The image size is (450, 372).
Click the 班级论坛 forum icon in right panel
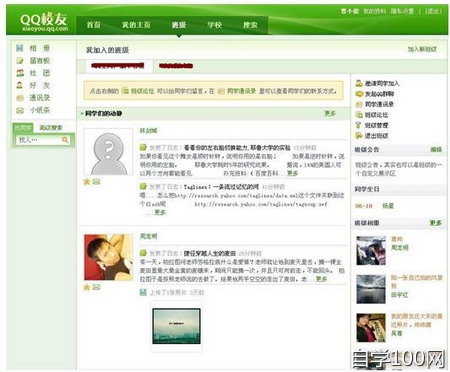[x=359, y=115]
